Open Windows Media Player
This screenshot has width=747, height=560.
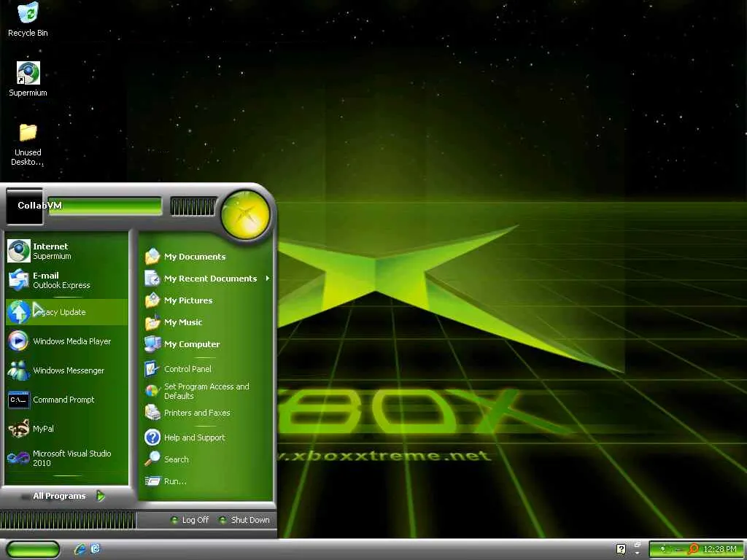(66, 341)
